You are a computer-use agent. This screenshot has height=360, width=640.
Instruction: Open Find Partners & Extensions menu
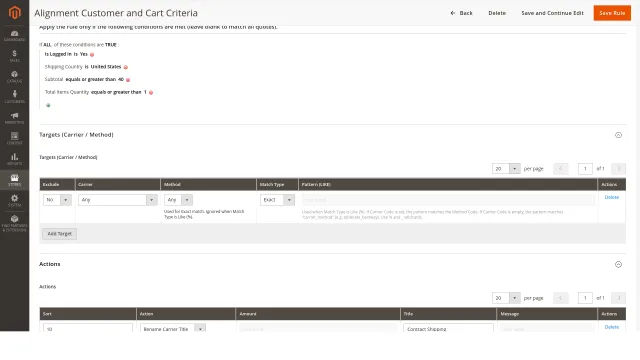click(14, 223)
